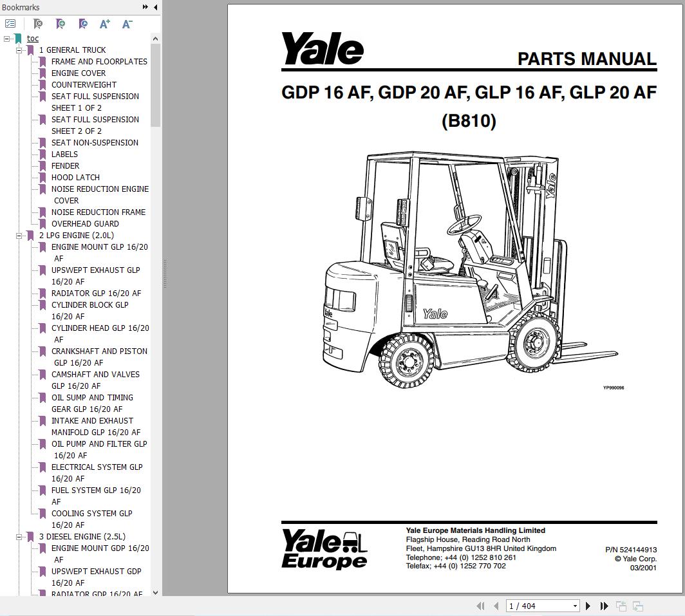
Task: Click the add new bookmark icon
Action: (x=61, y=24)
